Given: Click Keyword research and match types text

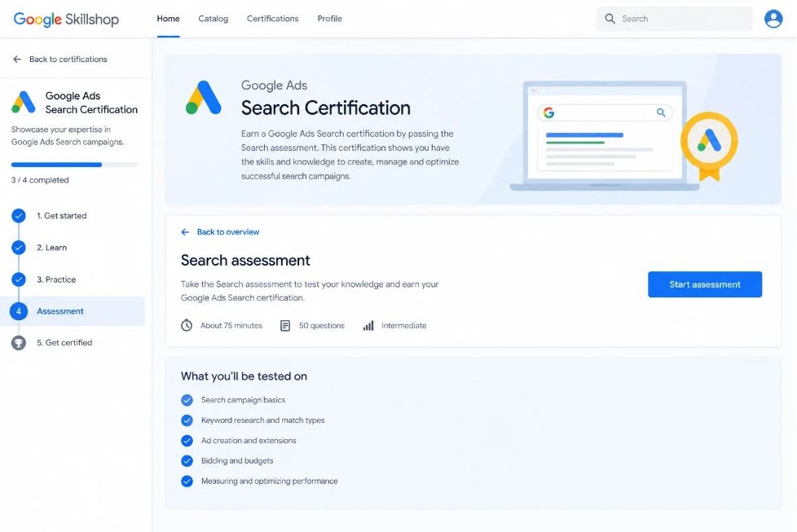Looking at the screenshot, I should 262,420.
